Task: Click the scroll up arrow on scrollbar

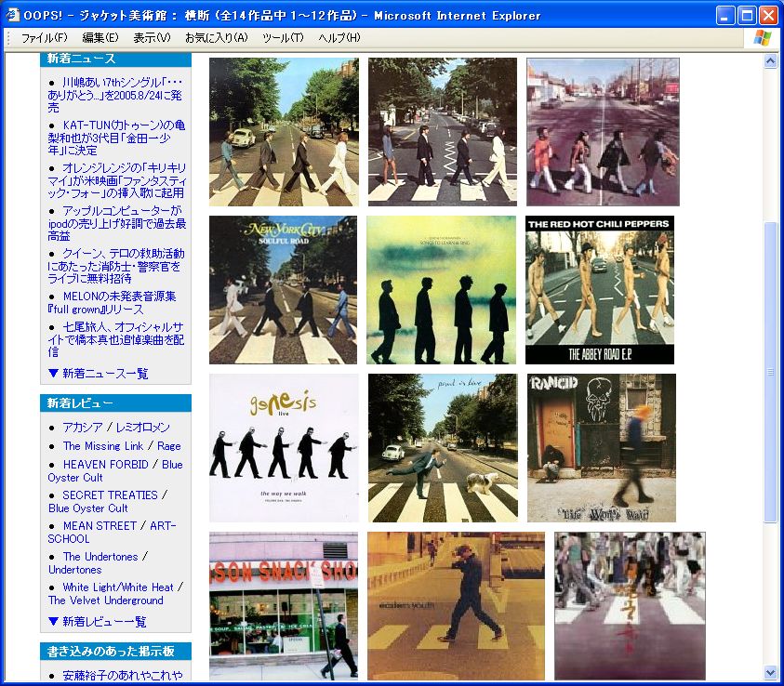Action: point(770,61)
